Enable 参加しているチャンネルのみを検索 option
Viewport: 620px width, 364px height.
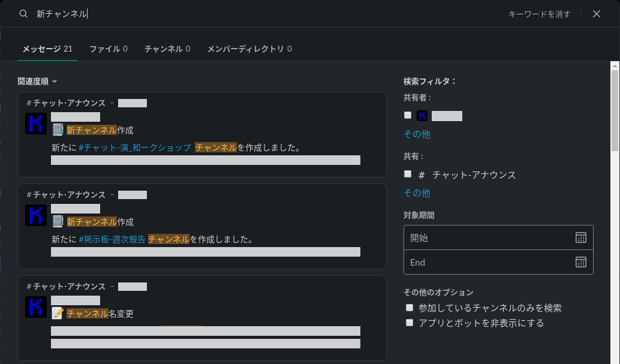[x=410, y=307]
